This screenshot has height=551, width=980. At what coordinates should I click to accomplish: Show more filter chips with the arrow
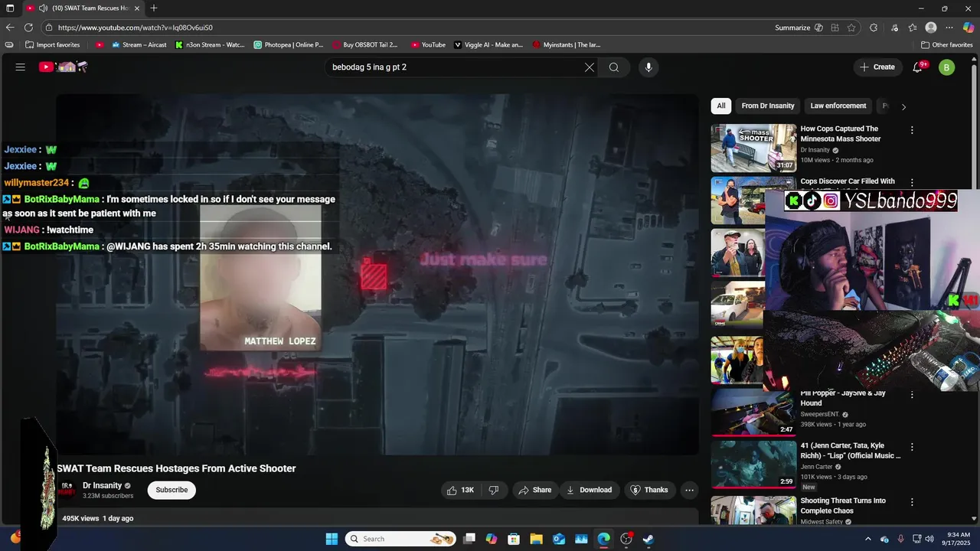[903, 106]
